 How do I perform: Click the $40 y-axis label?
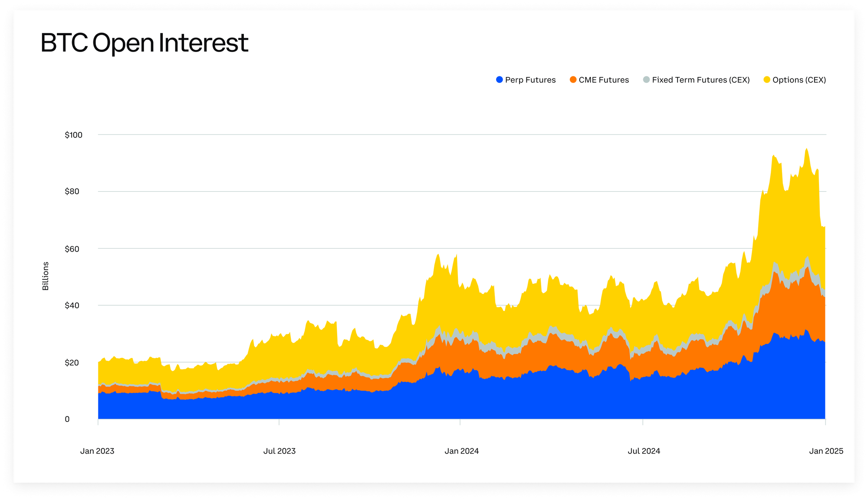click(x=72, y=305)
